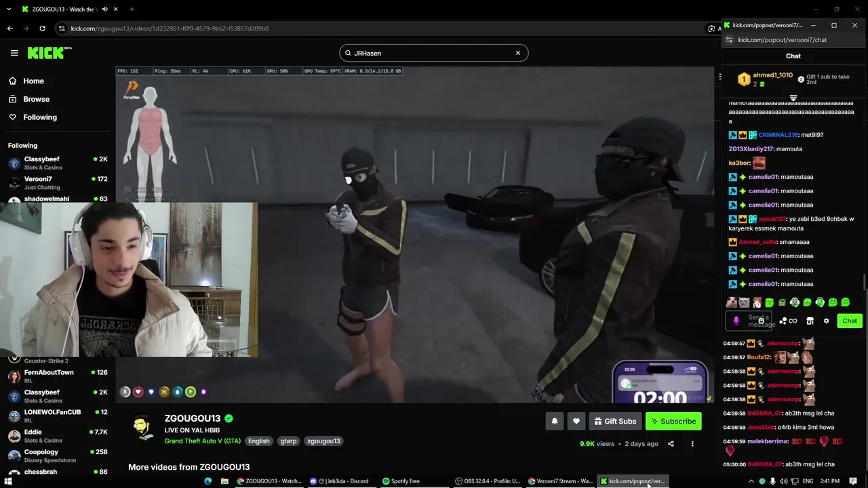Go to Home in the sidebar
The image size is (868, 488).
(x=33, y=81)
